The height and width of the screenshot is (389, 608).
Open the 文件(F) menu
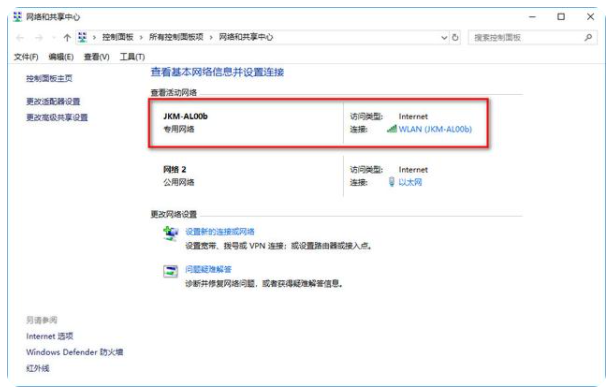click(x=26, y=57)
